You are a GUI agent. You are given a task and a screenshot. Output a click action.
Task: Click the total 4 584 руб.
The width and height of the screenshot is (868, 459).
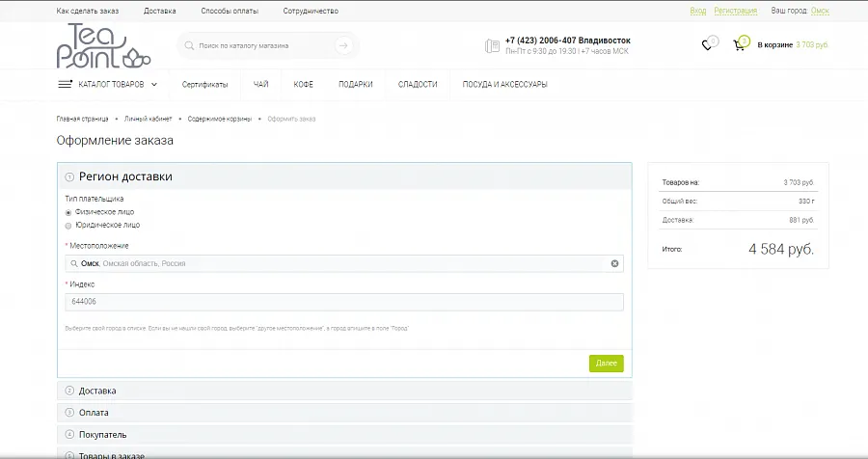(781, 249)
